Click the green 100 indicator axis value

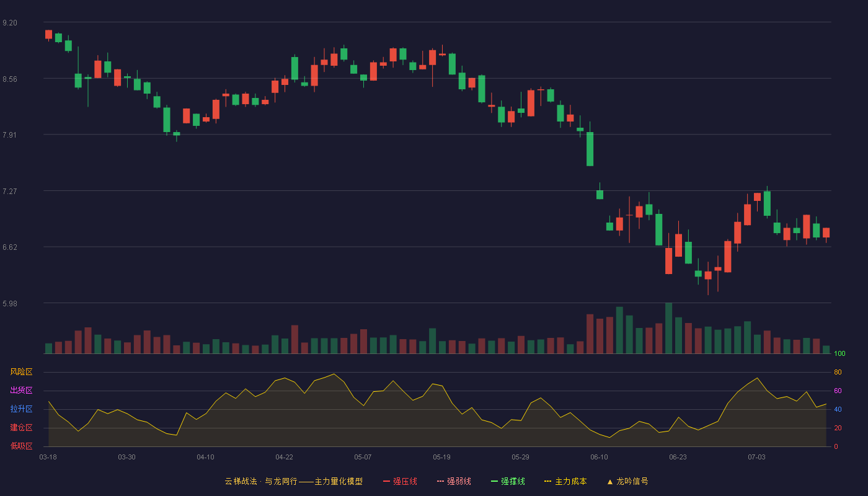840,354
